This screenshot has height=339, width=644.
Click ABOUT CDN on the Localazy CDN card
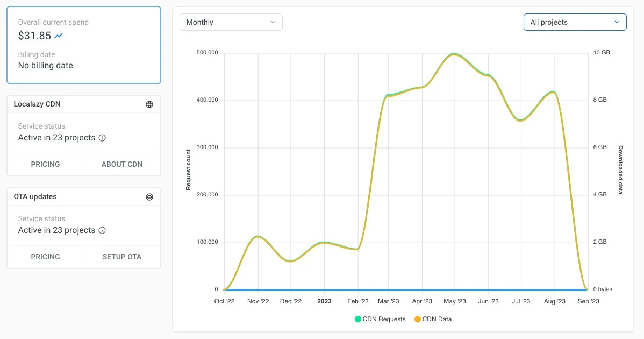pyautogui.click(x=122, y=164)
